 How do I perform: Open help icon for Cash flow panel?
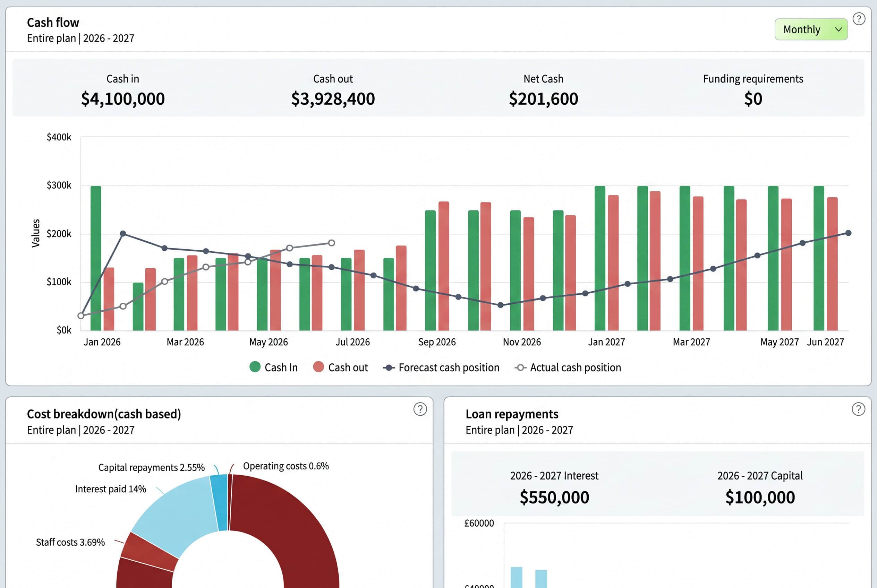tap(859, 19)
